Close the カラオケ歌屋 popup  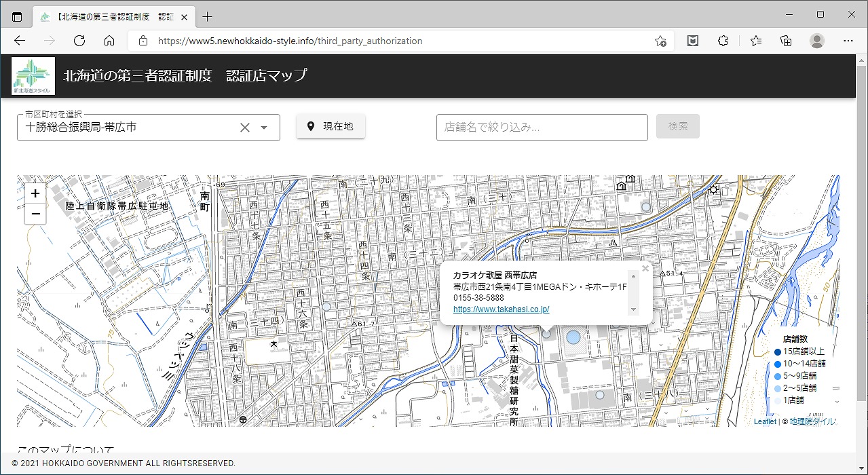pyautogui.click(x=645, y=269)
